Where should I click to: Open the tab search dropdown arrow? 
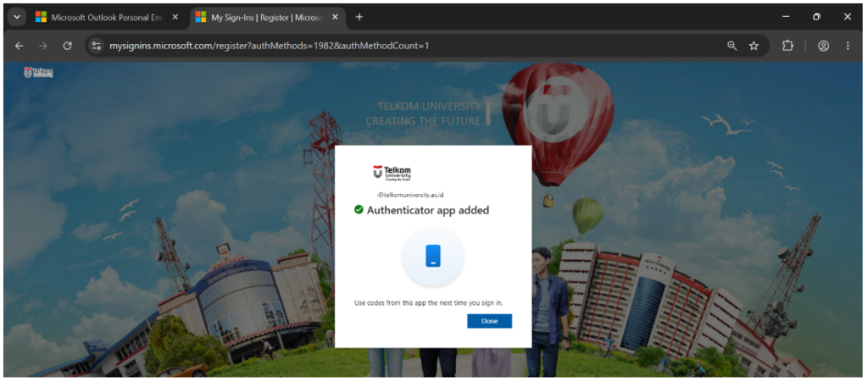tap(17, 17)
